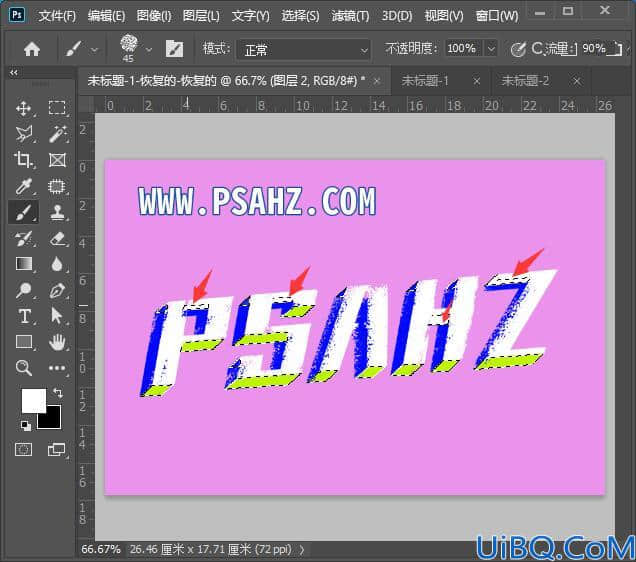This screenshot has height=562, width=636.
Task: Open the 编辑(E) menu
Action: [106, 16]
